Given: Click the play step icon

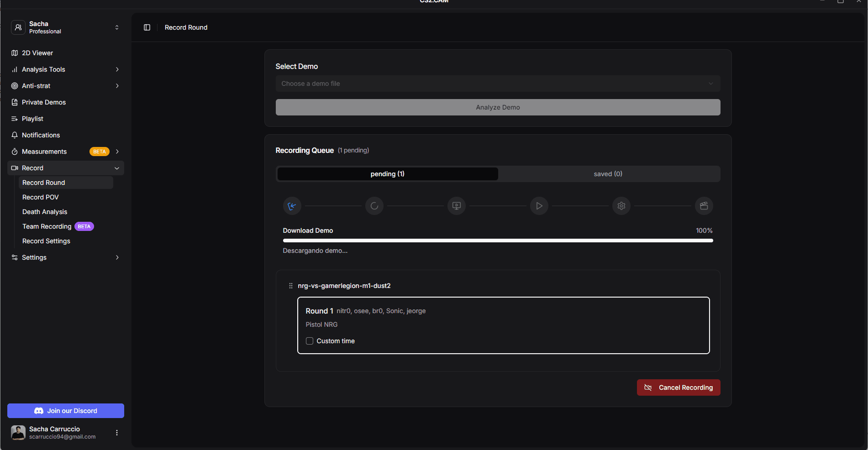Looking at the screenshot, I should click(539, 206).
